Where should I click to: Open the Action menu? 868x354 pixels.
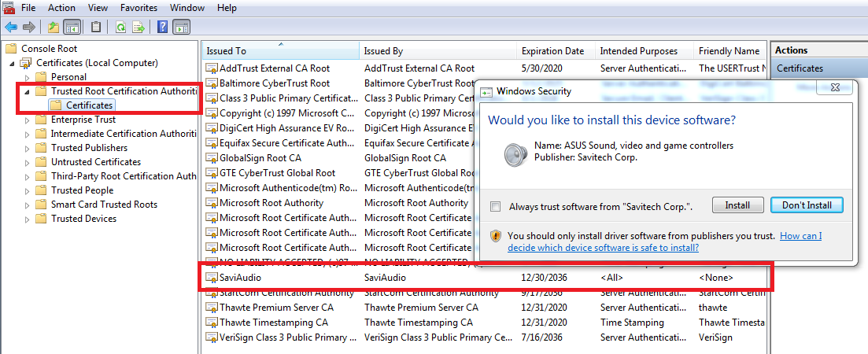click(61, 8)
